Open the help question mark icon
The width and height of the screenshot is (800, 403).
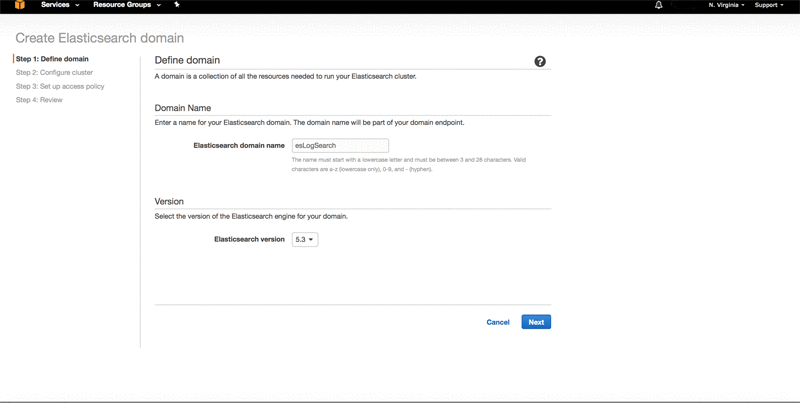click(540, 61)
